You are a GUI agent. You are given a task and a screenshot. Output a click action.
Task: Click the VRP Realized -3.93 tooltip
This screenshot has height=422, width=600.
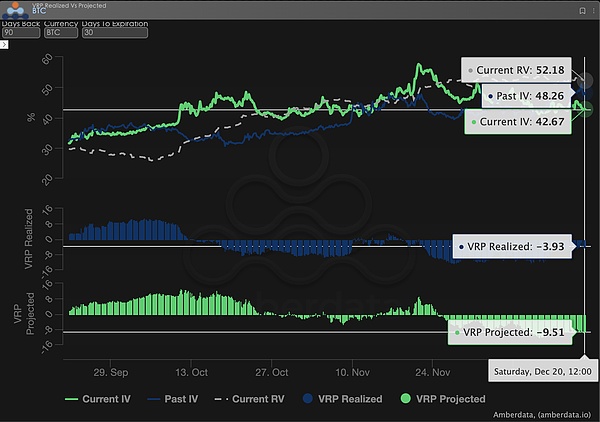[511, 247]
